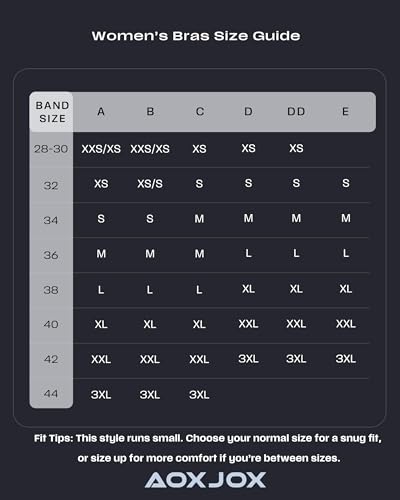Click the AOXJOX brand logo
The width and height of the screenshot is (400, 500).
click(x=205, y=480)
